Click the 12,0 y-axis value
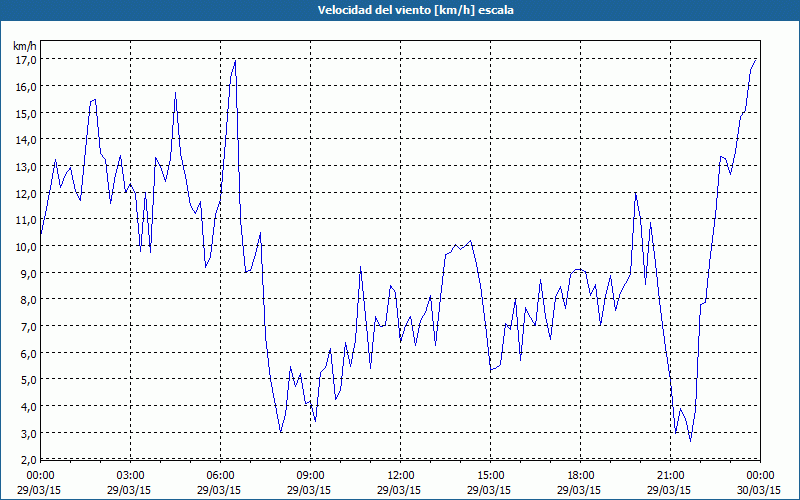 click(26, 194)
